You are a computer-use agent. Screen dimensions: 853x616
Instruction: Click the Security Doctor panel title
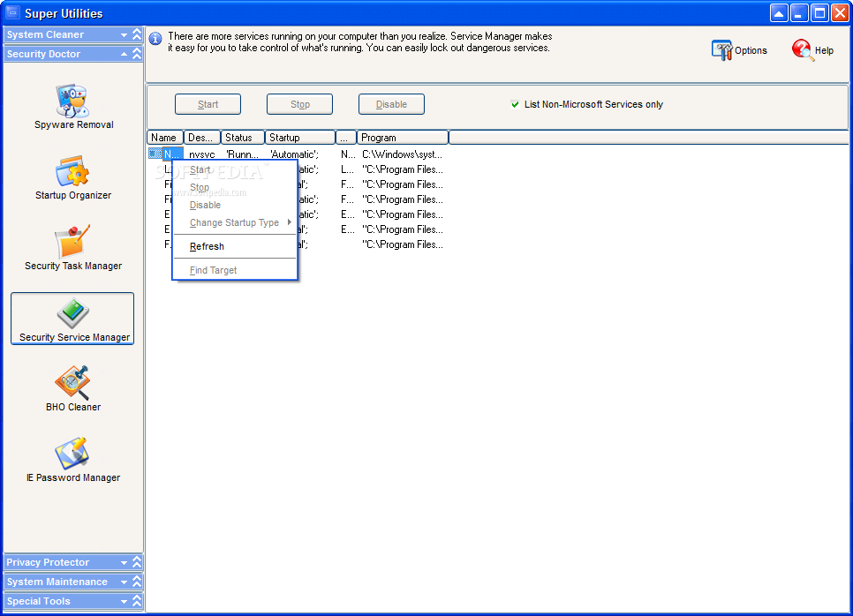click(43, 54)
